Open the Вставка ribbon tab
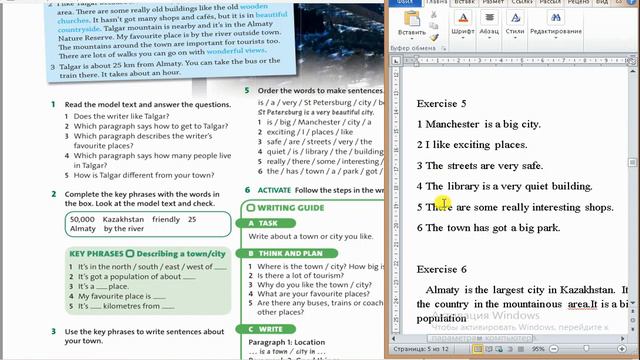The image size is (640, 360). pyautogui.click(x=464, y=2)
